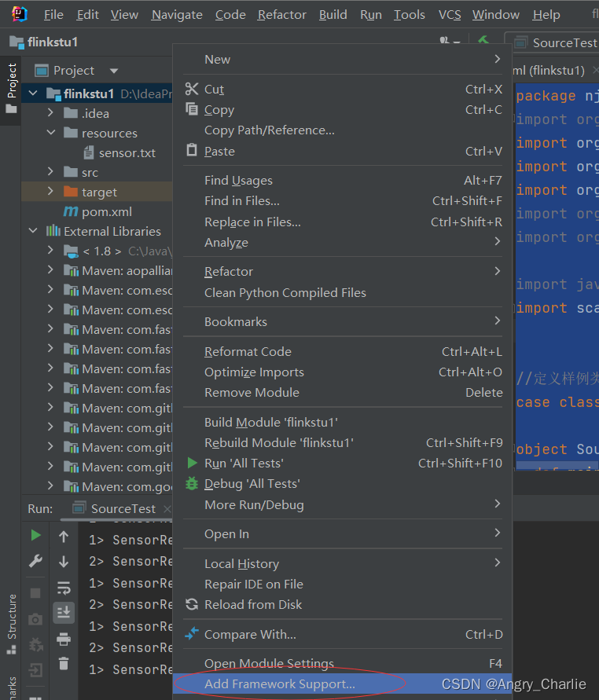Click the Maven pom.xml file icon

(71, 211)
